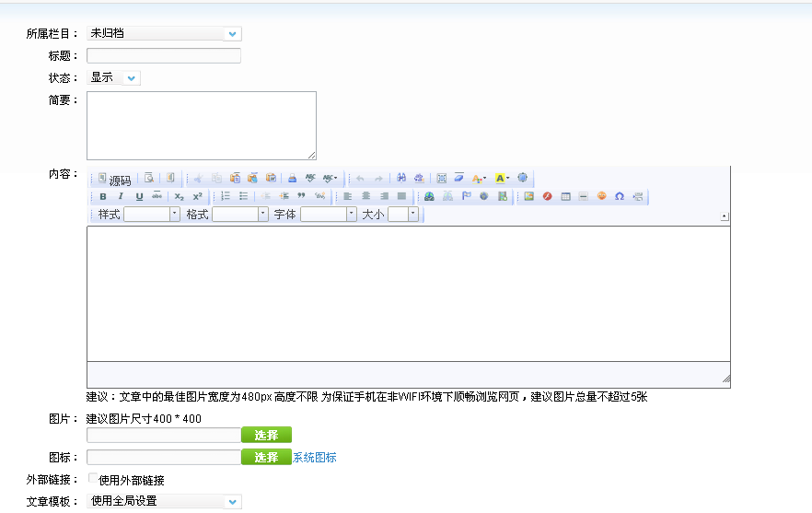Expand the 状态 dropdown showing 显示

[132, 78]
